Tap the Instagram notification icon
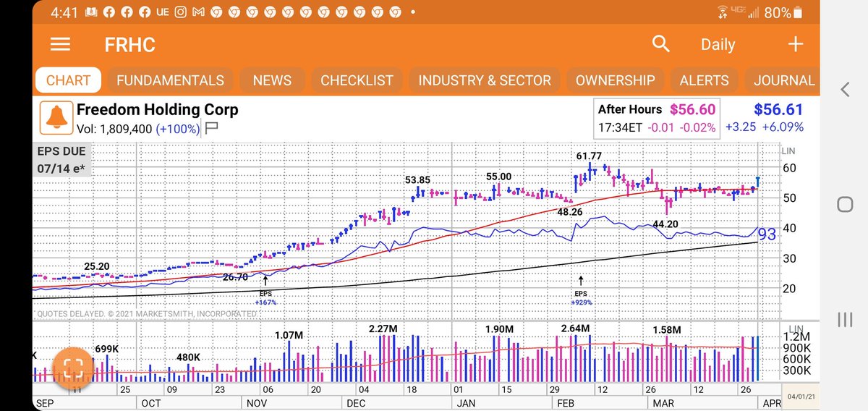Screen dimensions: 868x411 coord(180,12)
